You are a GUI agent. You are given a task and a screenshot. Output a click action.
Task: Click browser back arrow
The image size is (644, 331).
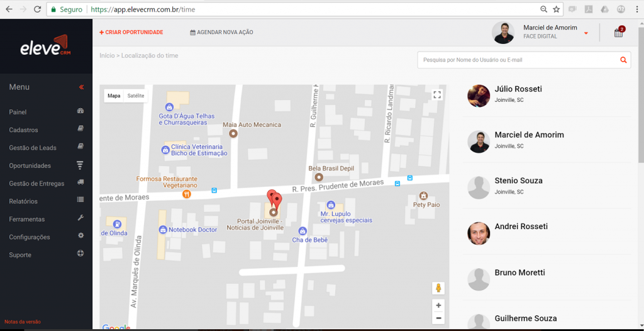tap(9, 9)
